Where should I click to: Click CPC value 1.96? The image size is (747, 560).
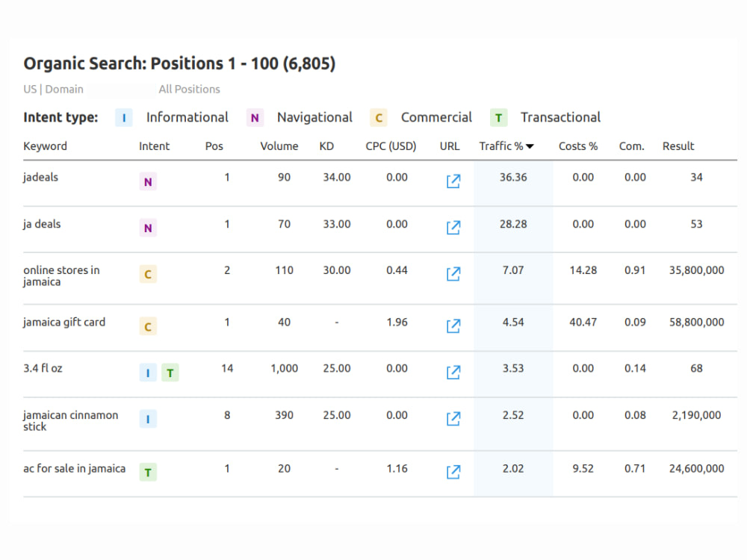pos(397,323)
